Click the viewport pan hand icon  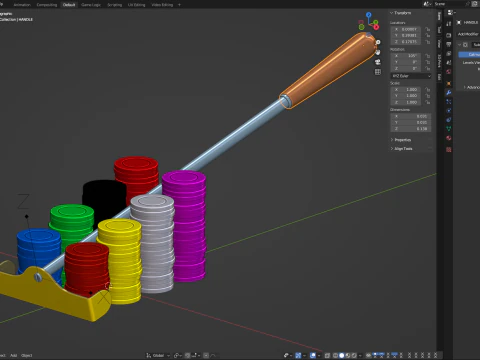click(x=378, y=52)
